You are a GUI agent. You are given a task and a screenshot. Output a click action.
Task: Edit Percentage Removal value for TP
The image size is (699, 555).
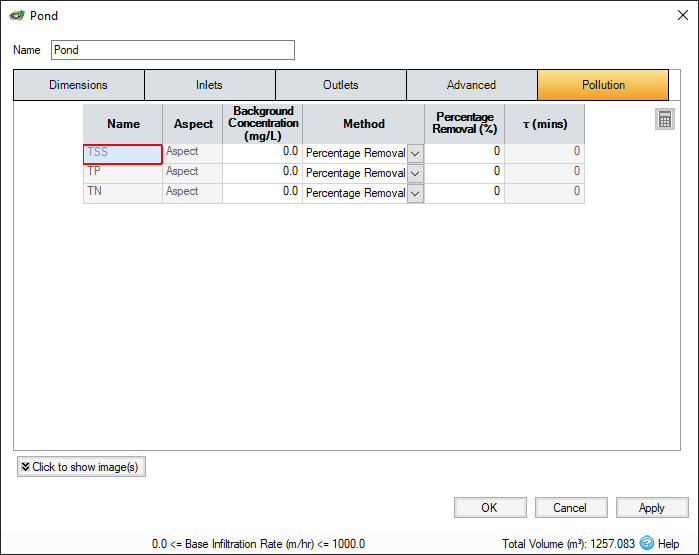[465, 173]
